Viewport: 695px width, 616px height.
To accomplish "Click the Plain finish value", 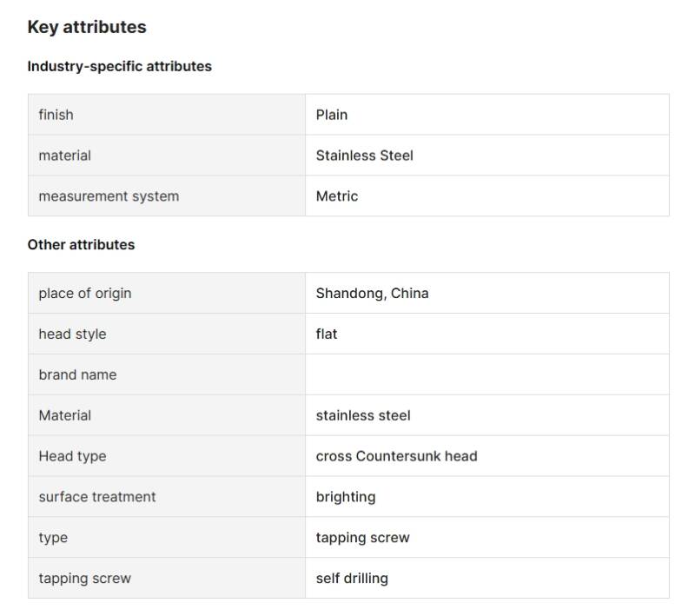I will [x=332, y=115].
